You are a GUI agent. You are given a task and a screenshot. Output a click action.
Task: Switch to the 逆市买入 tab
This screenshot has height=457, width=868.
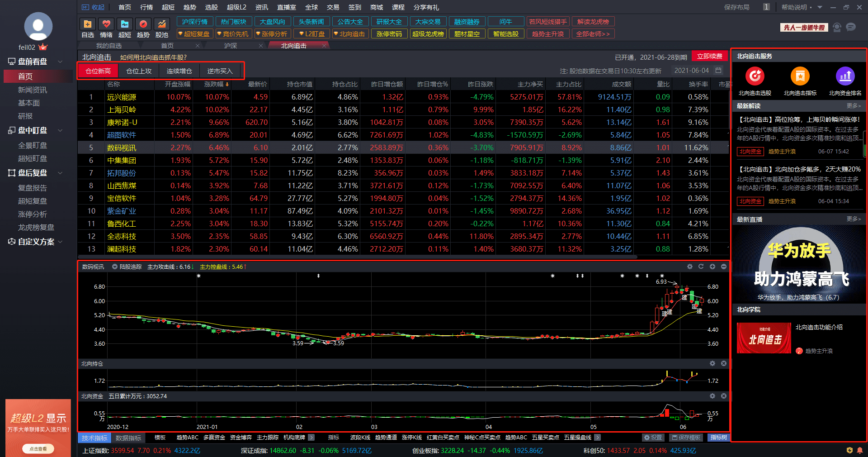point(220,71)
